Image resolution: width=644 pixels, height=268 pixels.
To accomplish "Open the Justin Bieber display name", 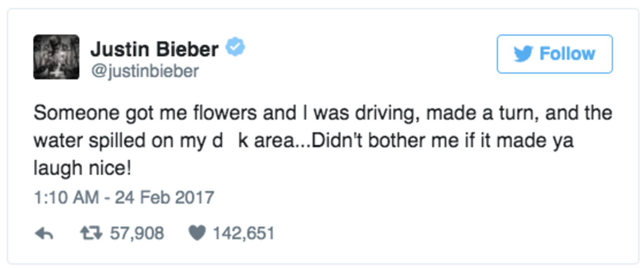I will [154, 49].
